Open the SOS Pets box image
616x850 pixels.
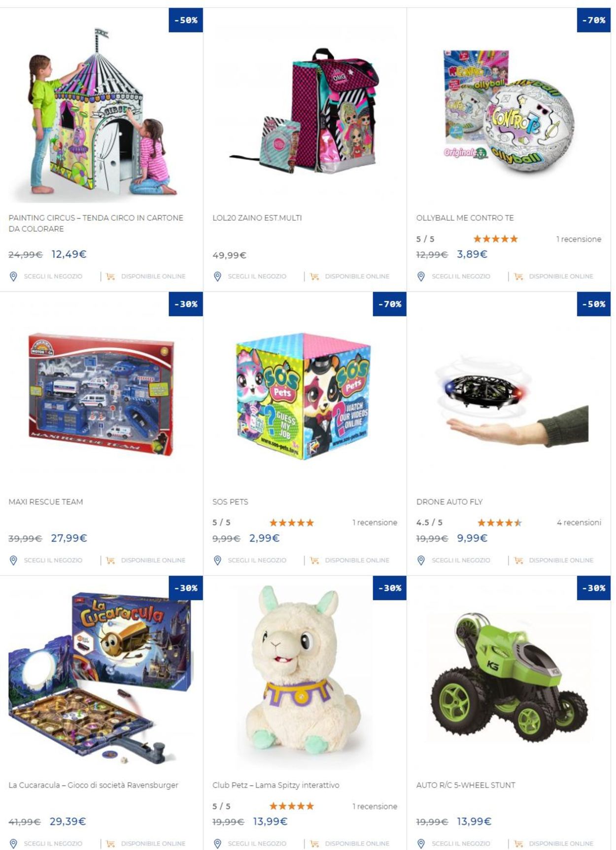[x=303, y=396]
